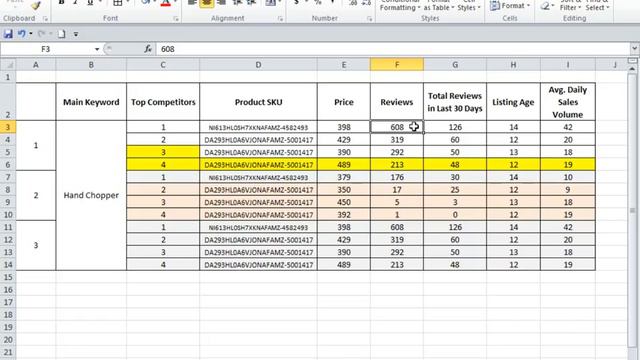The height and width of the screenshot is (360, 640).
Task: Select column I header
Action: point(568,65)
